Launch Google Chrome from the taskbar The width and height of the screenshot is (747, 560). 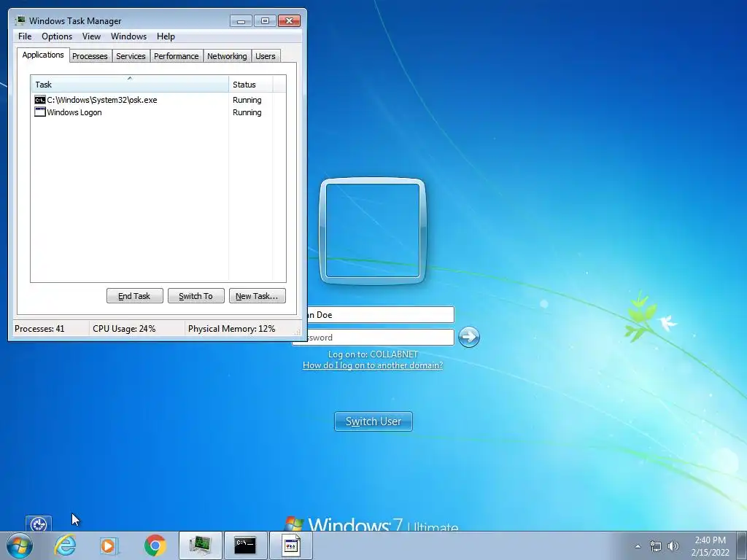coord(155,545)
